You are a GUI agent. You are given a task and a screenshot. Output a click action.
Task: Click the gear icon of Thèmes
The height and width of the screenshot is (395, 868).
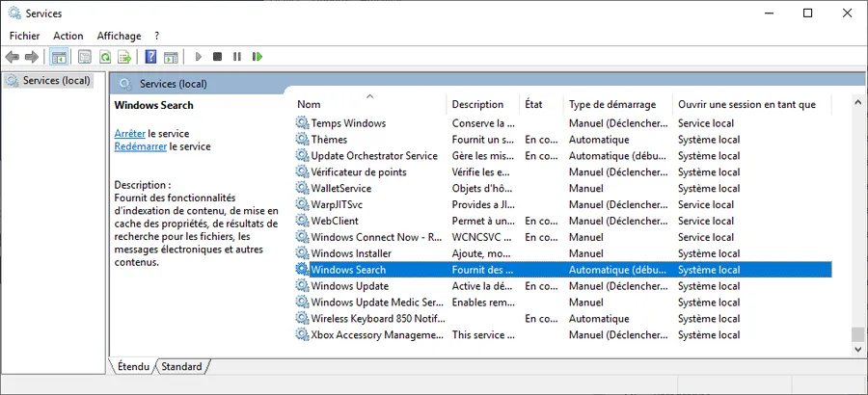coord(302,140)
